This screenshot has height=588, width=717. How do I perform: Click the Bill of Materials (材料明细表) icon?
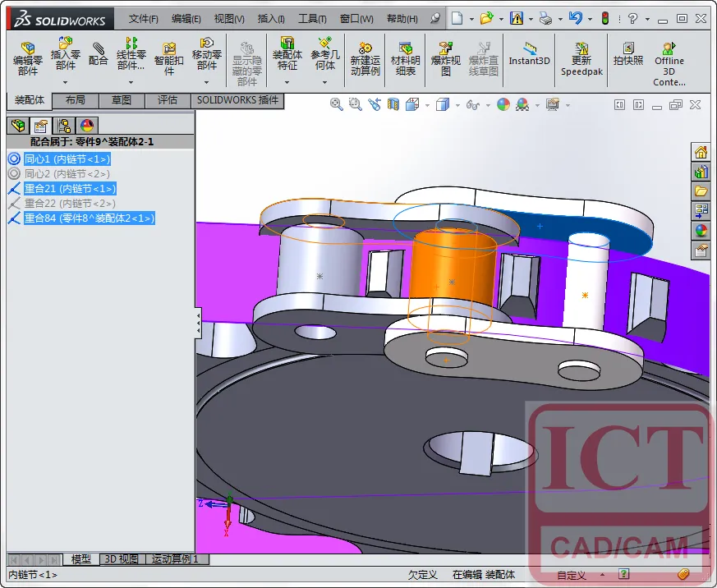click(x=405, y=58)
